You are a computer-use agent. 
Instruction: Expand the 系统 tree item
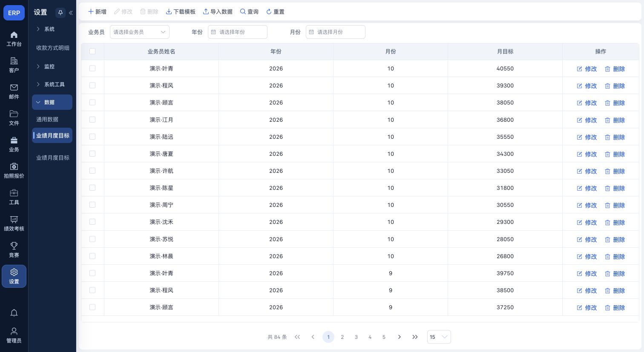[52, 29]
